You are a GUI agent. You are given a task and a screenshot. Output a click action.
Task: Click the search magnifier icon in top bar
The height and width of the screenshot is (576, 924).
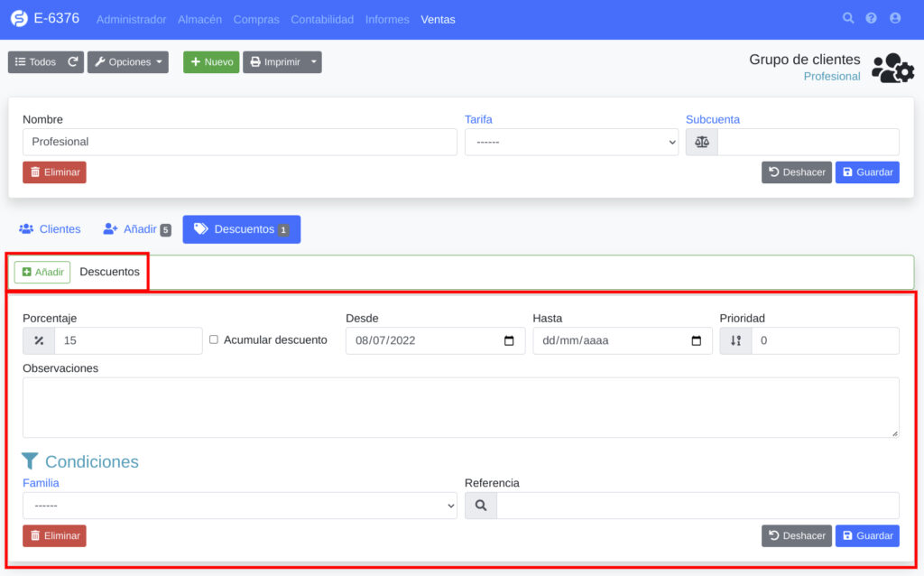(848, 18)
